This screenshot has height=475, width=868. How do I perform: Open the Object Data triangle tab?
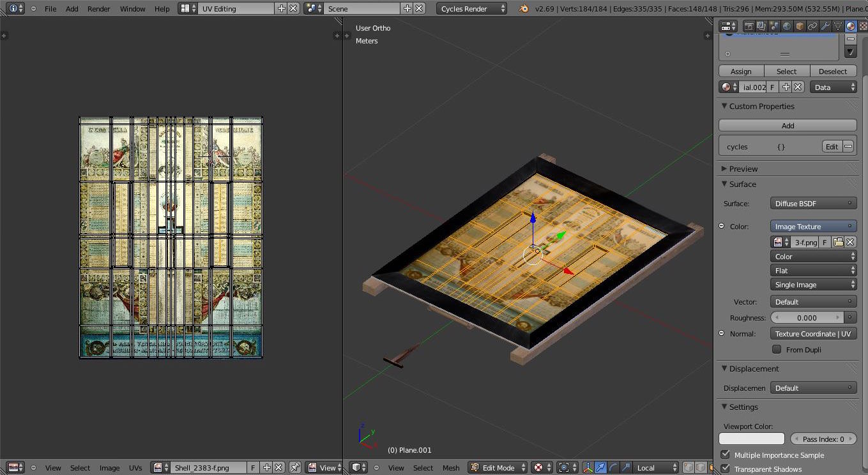[x=838, y=26]
